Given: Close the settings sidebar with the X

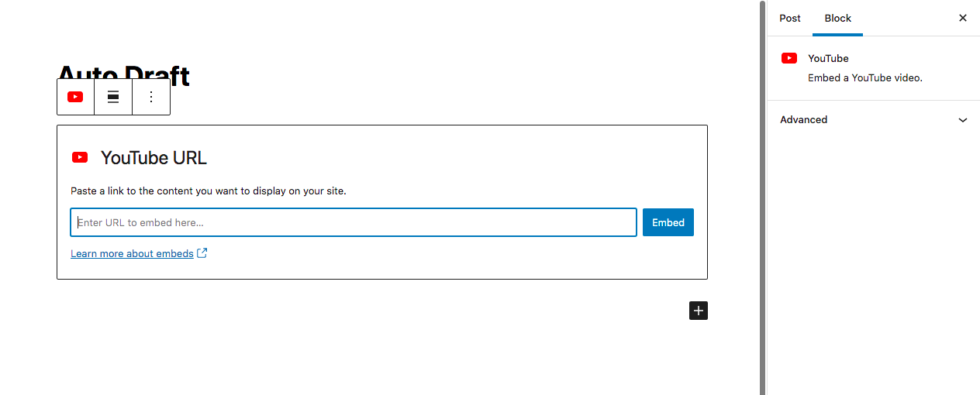Looking at the screenshot, I should pyautogui.click(x=963, y=18).
